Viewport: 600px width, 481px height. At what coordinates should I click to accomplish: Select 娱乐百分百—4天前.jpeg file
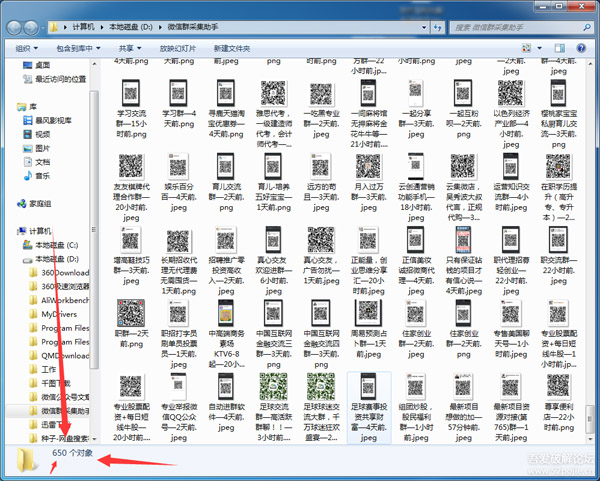[179, 183]
